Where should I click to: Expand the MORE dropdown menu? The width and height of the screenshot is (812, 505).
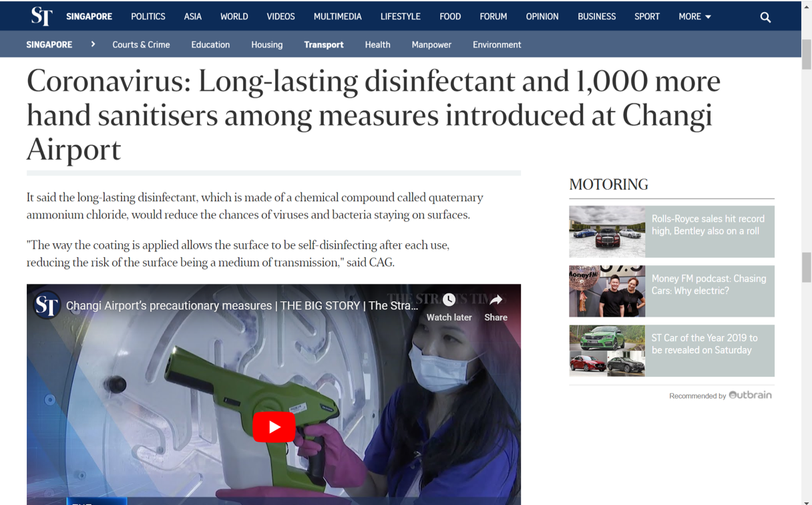pos(694,17)
